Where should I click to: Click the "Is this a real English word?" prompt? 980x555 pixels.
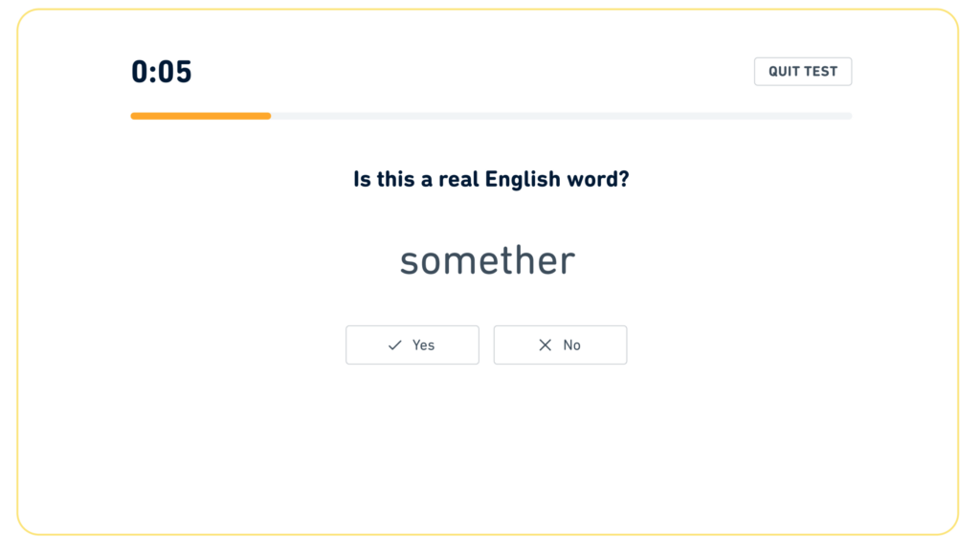(x=491, y=179)
